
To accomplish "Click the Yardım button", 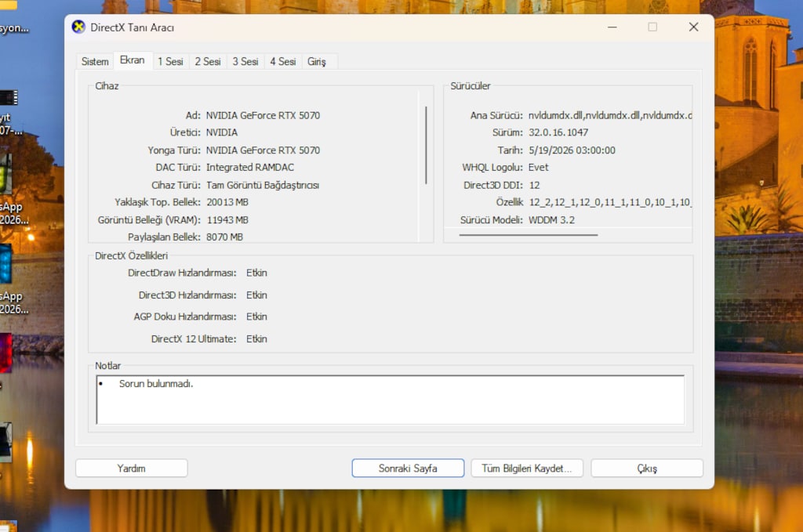I will pos(132,468).
